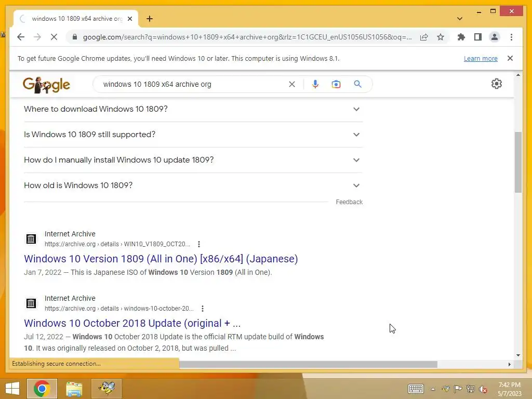Open the taskbar clock showing 7:42 PM

click(510, 389)
